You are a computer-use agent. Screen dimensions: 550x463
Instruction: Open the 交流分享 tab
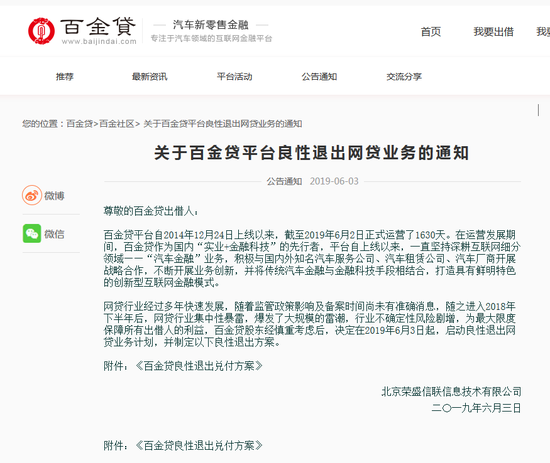pos(404,76)
